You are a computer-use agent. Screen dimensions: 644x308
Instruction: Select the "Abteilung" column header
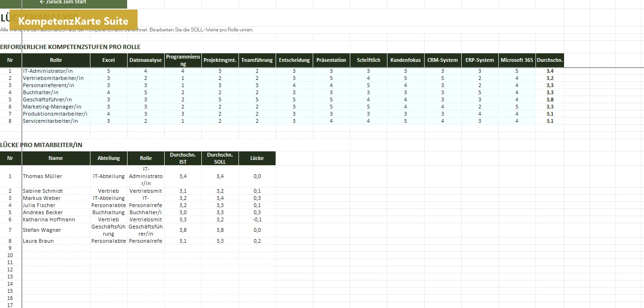pos(109,158)
